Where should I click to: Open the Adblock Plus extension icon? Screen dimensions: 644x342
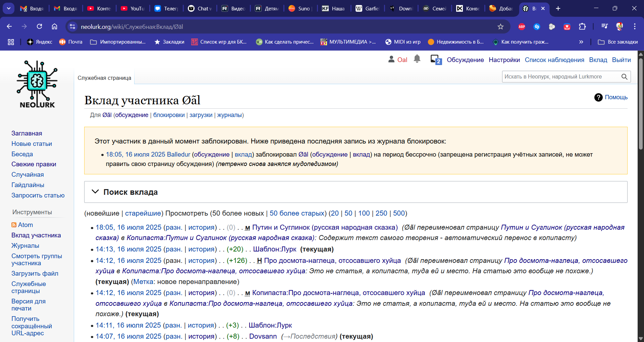[522, 27]
